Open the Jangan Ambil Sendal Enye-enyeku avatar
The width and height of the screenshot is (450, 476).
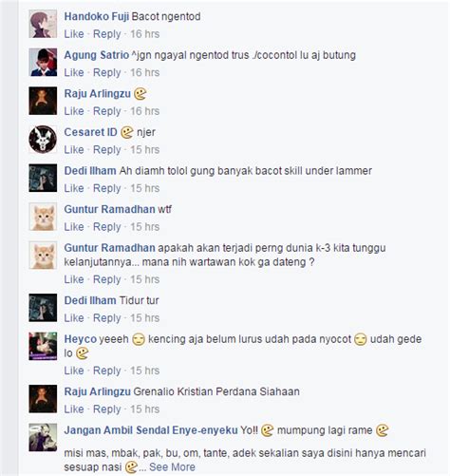pos(43,437)
